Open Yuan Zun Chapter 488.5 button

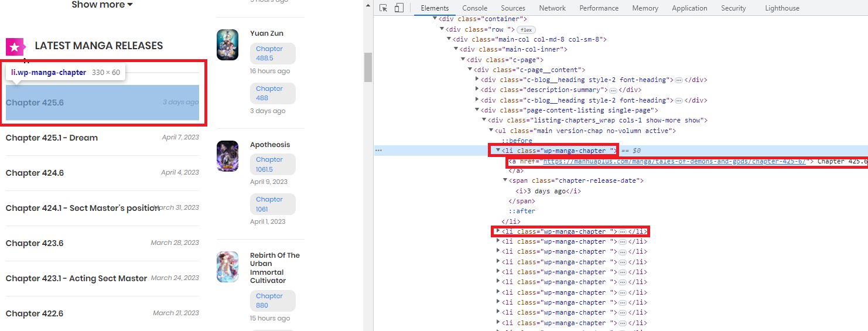pyautogui.click(x=273, y=53)
